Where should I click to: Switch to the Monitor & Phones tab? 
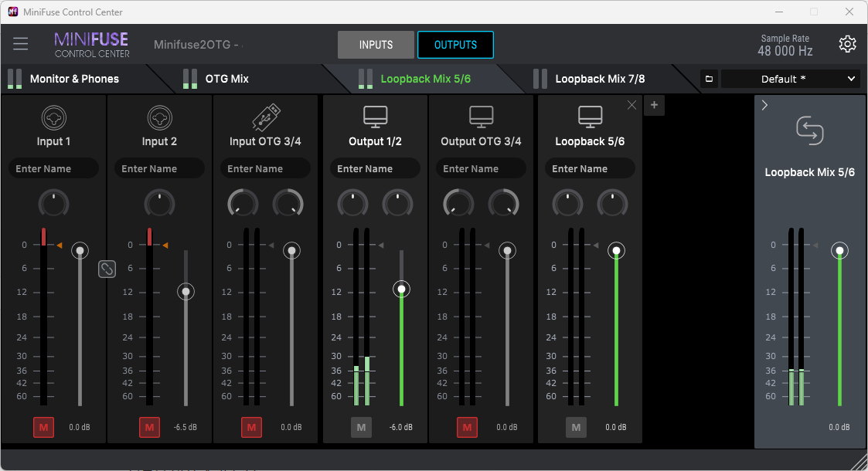[74, 79]
